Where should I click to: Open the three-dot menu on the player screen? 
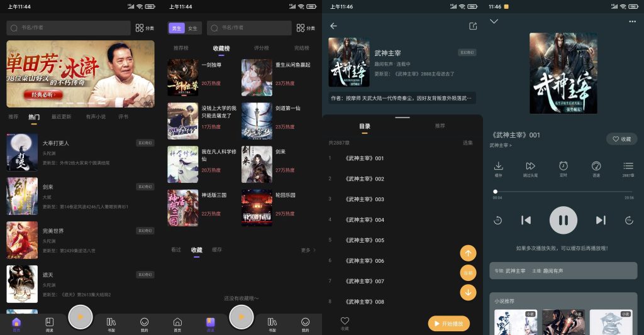click(633, 21)
